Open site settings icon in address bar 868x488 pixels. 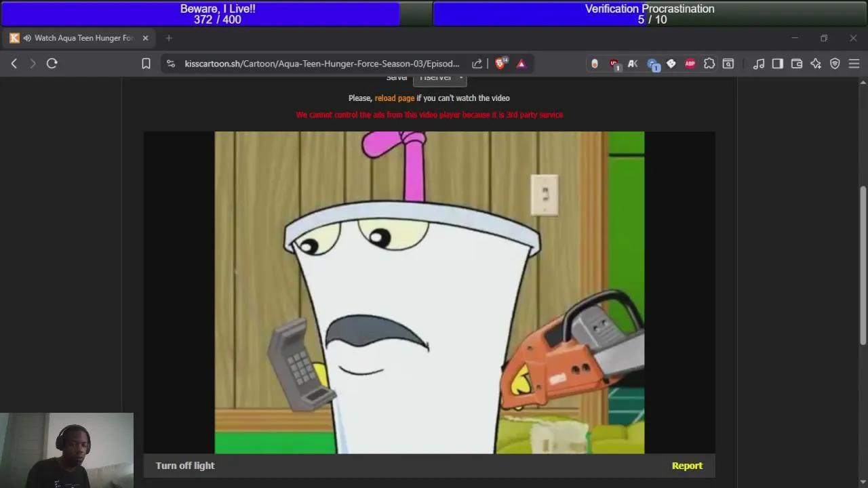171,64
